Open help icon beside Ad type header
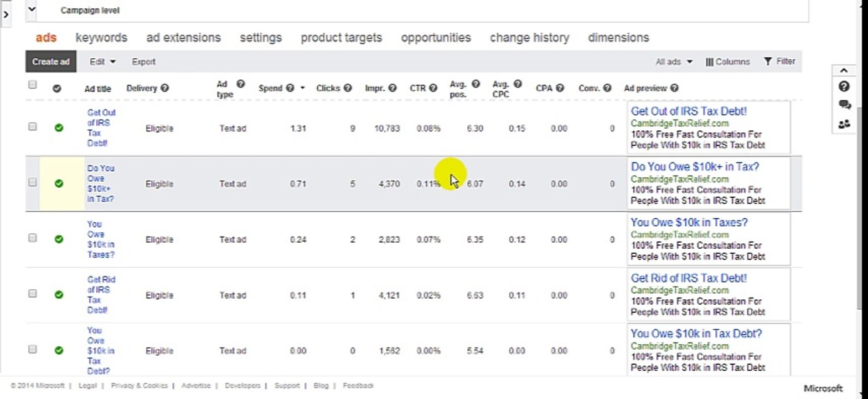 pyautogui.click(x=240, y=84)
